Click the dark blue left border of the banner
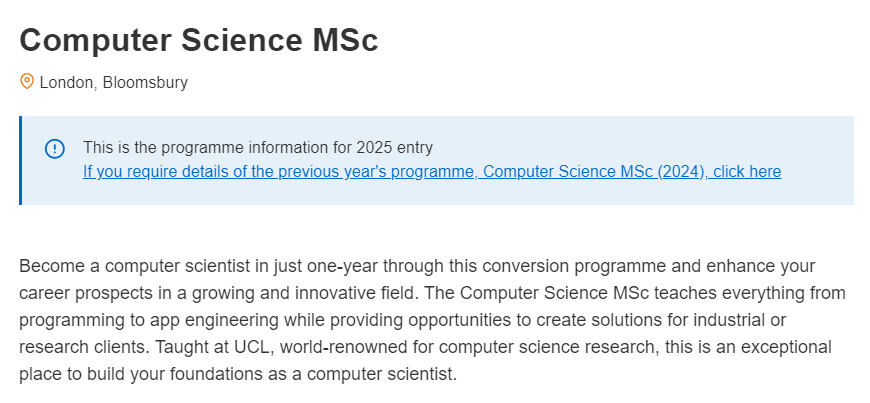Screen dimensions: 870x403 coord(21,160)
